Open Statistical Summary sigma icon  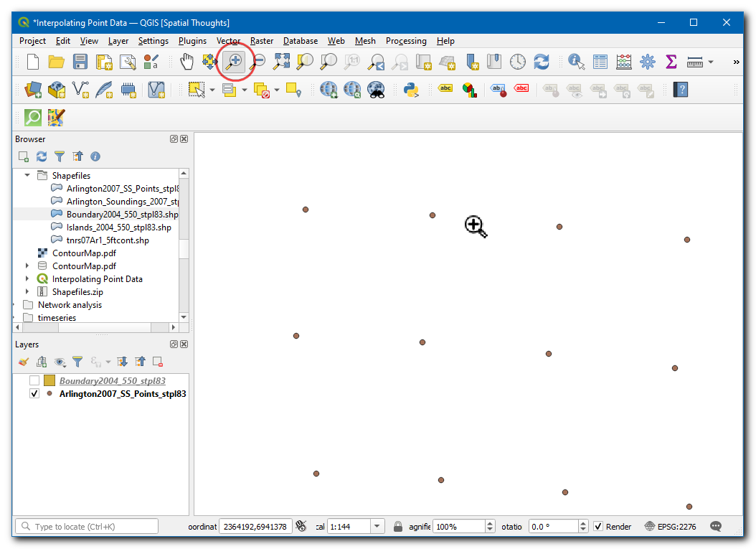click(x=671, y=62)
